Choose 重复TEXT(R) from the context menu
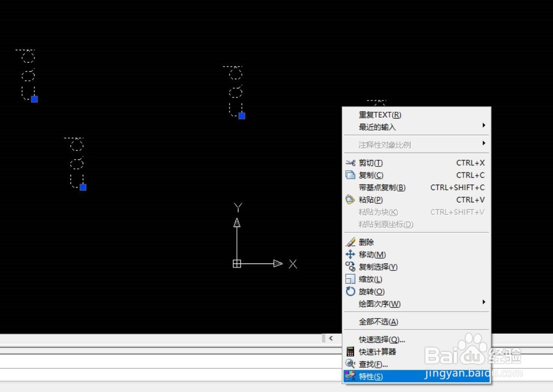 pos(382,114)
